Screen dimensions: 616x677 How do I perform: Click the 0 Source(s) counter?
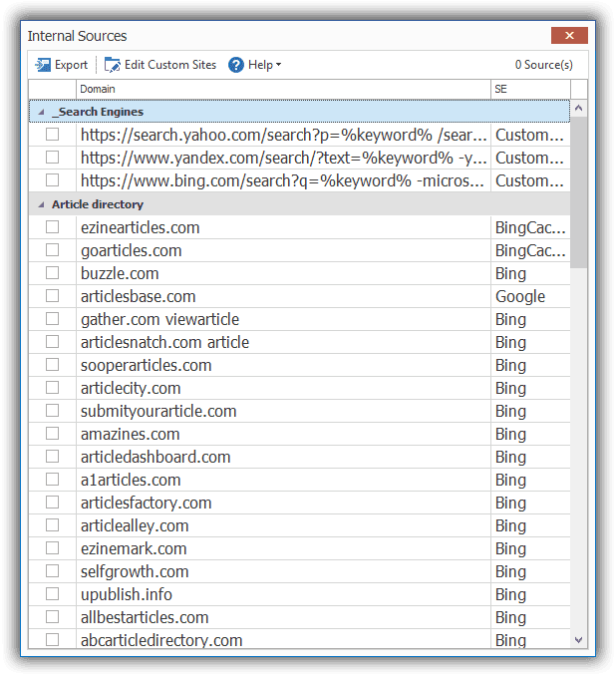click(544, 65)
